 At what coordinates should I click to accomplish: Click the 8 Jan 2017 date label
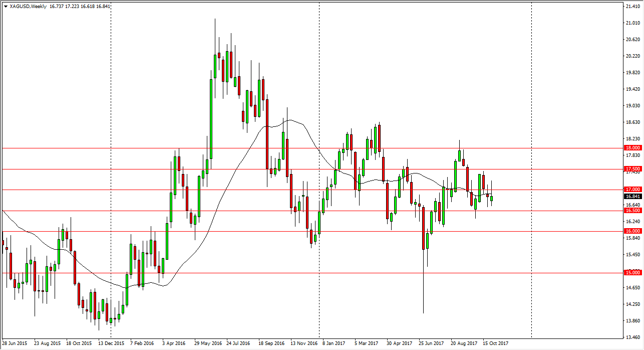(334, 344)
